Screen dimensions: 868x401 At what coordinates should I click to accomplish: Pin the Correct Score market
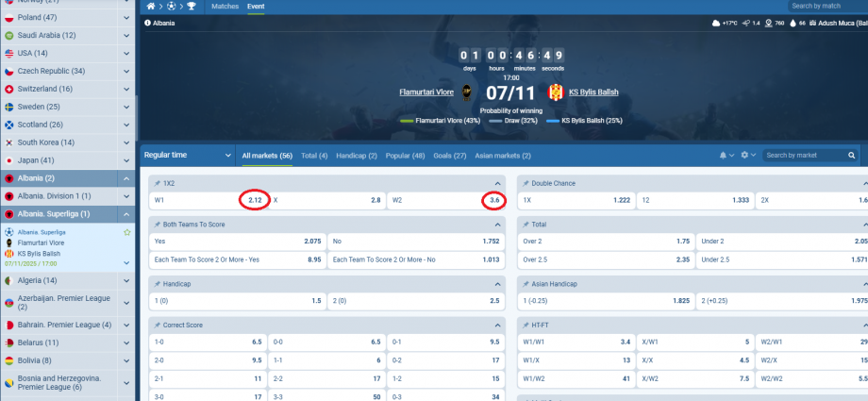point(158,326)
